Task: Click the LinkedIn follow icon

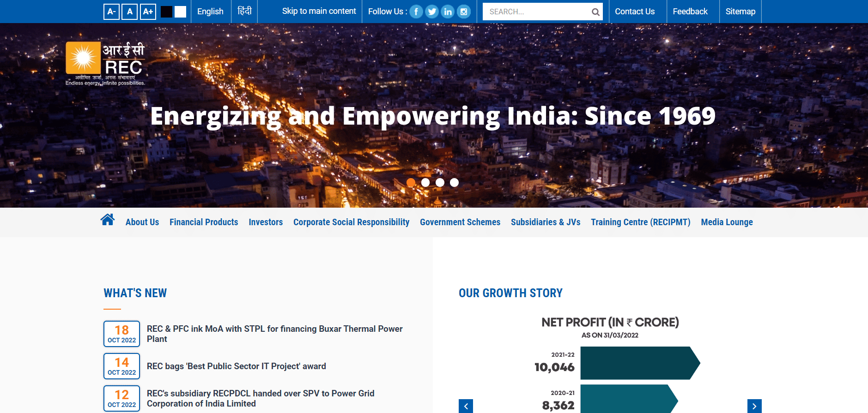Action: (x=448, y=12)
